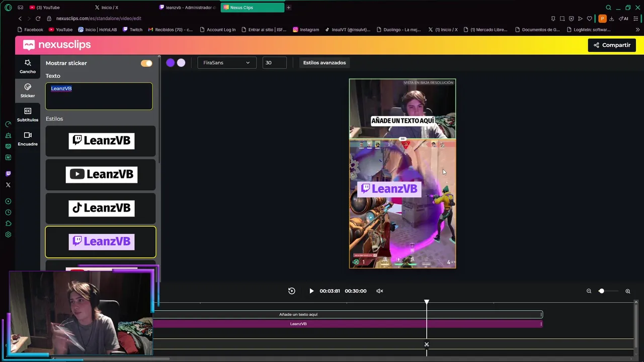Go back with the browser back arrow
The height and width of the screenshot is (362, 644).
click(x=20, y=19)
